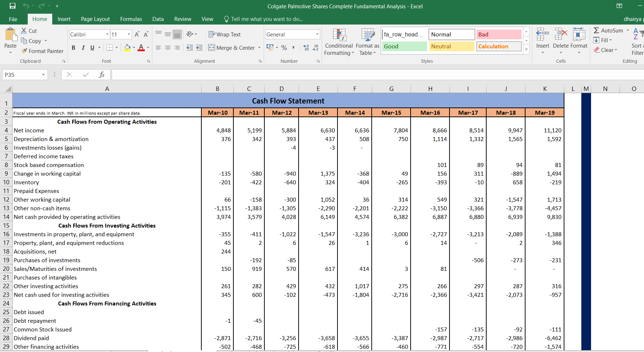Click the Insert Function fx icon
Image resolution: width=644 pixels, height=352 pixels.
tap(102, 75)
